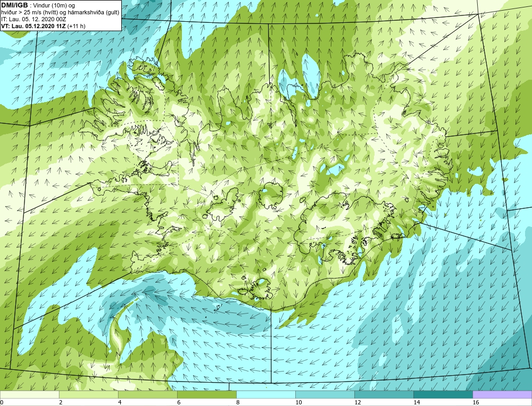Click the legend scale label "8"
Screen dimensions: 532x406
tap(238, 402)
